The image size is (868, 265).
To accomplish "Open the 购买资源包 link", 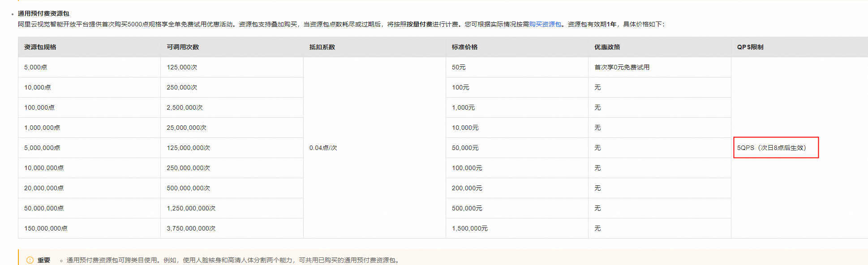I will pos(545,24).
